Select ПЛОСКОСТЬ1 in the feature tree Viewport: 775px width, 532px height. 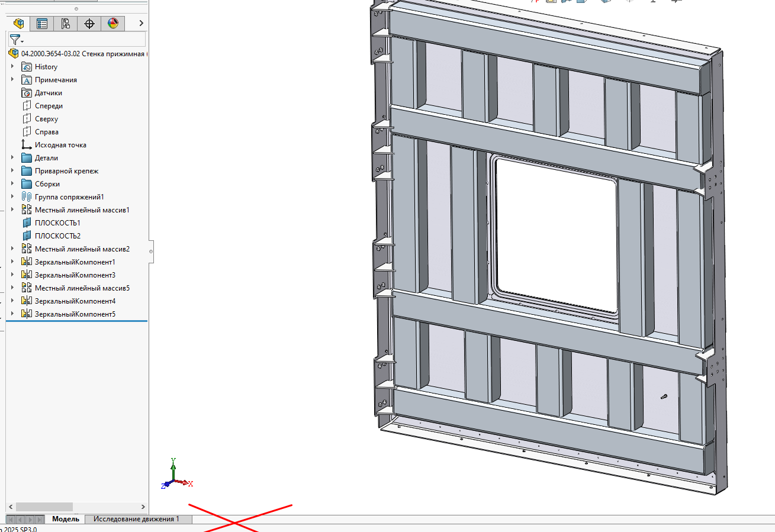[x=57, y=223]
